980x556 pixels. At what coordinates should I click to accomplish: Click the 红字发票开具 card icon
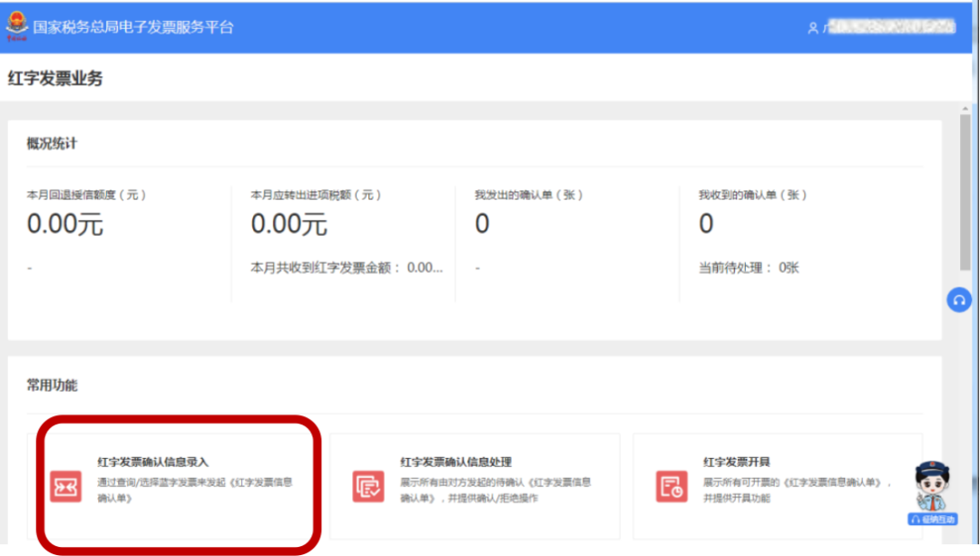671,487
